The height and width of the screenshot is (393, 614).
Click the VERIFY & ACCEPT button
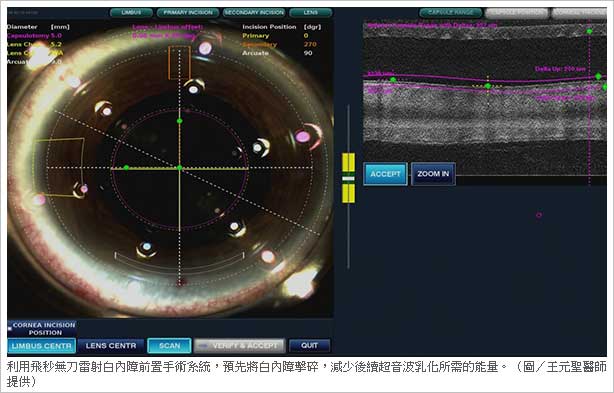[x=239, y=346]
